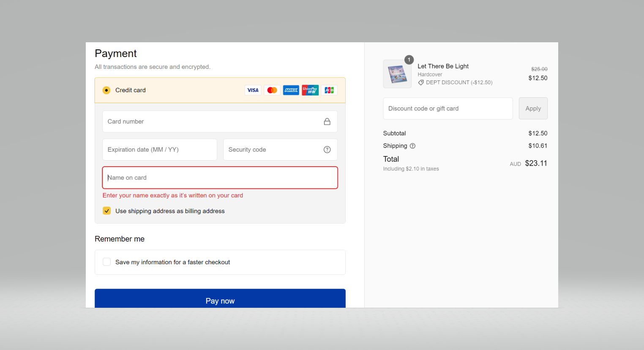Focus the Card number input field

tap(211, 122)
